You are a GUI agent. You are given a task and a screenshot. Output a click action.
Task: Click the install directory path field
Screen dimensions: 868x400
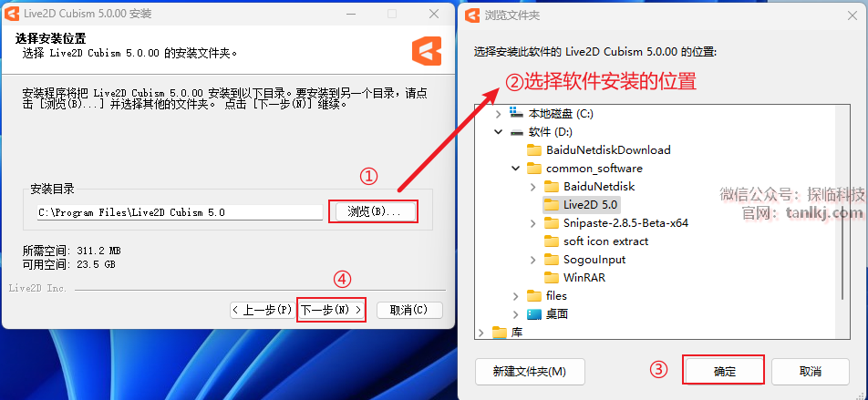point(180,212)
